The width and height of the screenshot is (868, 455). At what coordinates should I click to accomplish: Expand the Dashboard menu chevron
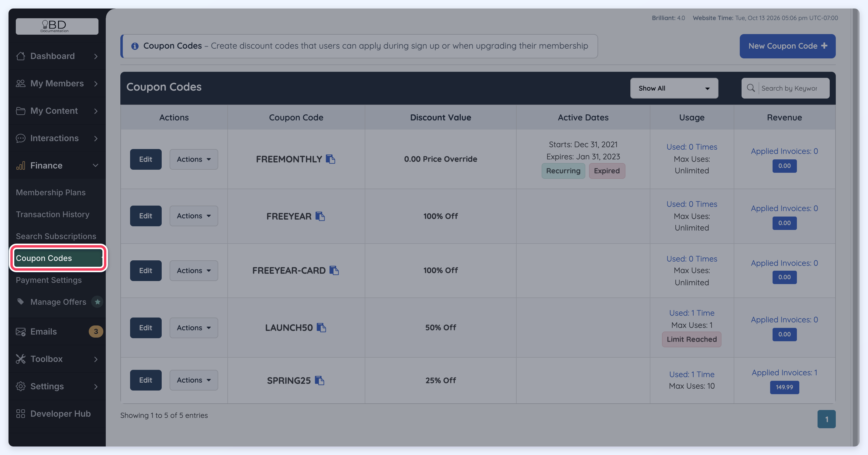(96, 56)
